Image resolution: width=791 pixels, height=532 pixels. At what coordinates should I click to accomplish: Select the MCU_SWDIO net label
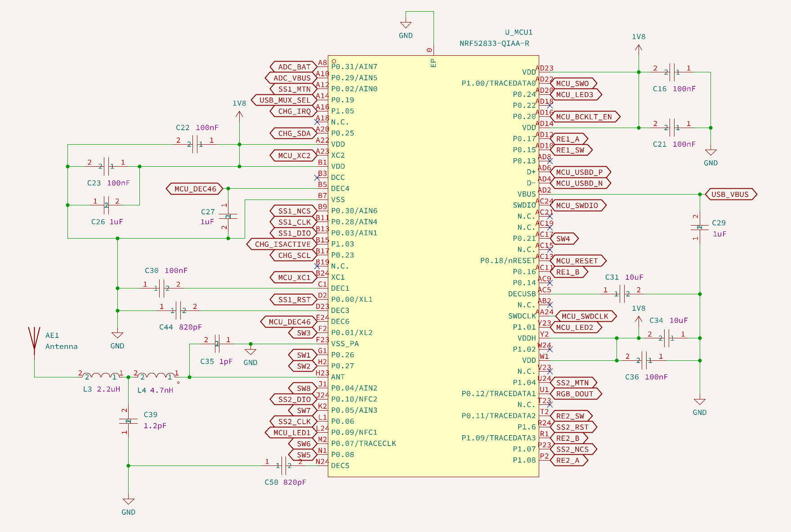pos(578,205)
